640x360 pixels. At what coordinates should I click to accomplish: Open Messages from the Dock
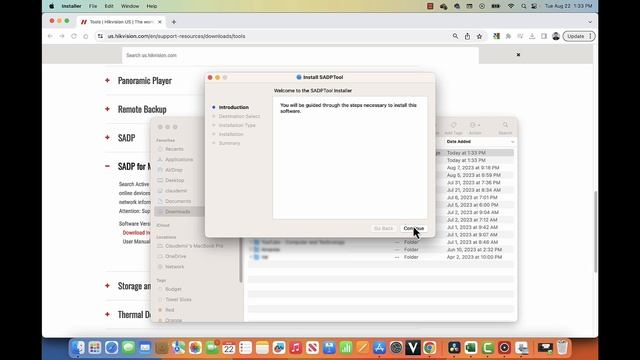tap(128, 348)
